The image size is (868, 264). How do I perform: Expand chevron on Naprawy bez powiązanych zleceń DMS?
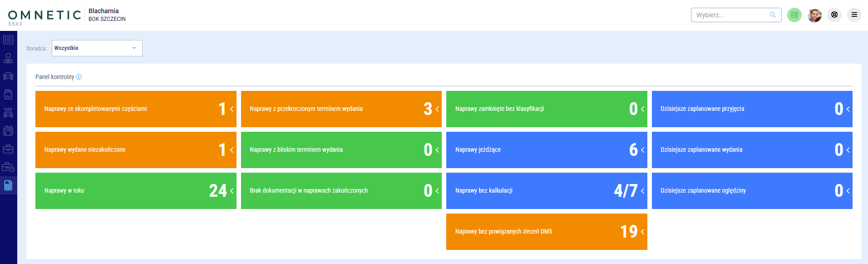(642, 232)
